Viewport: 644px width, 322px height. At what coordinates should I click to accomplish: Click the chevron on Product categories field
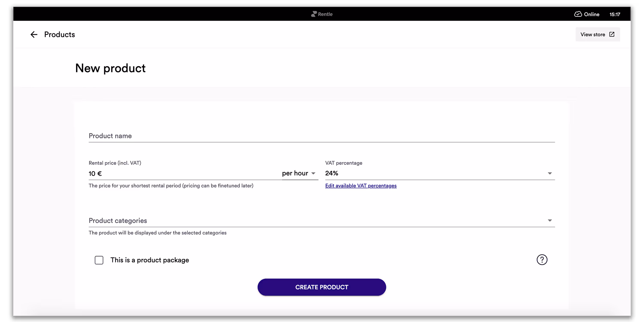tap(550, 220)
